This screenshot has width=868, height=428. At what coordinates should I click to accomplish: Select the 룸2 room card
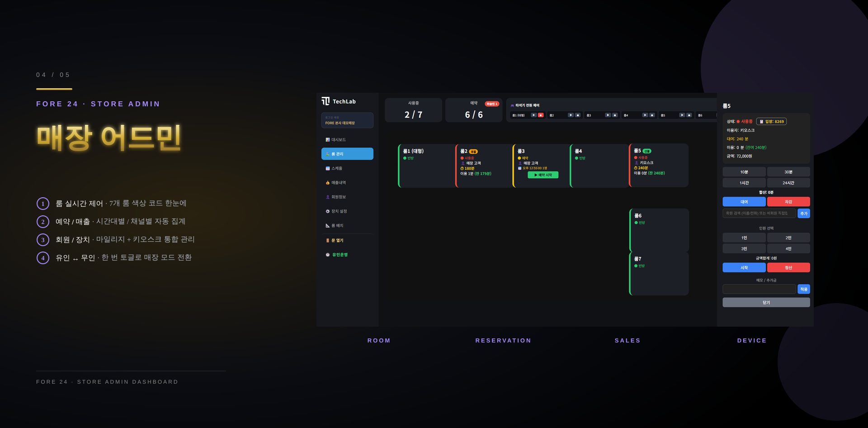coord(484,166)
